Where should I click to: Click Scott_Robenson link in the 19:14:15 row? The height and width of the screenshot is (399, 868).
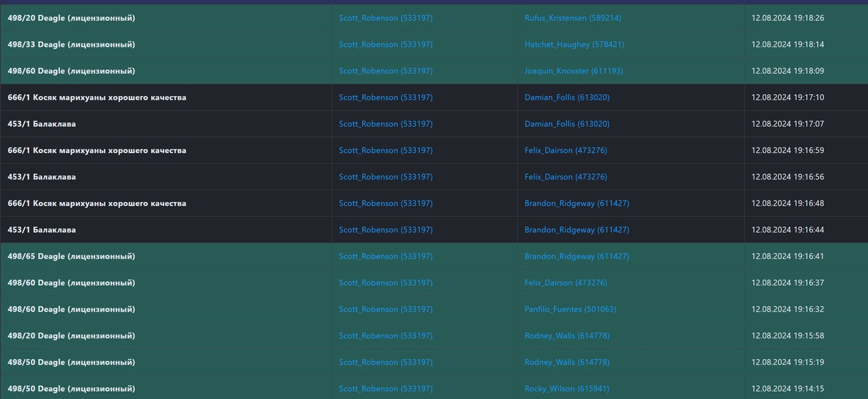pyautogui.click(x=385, y=389)
